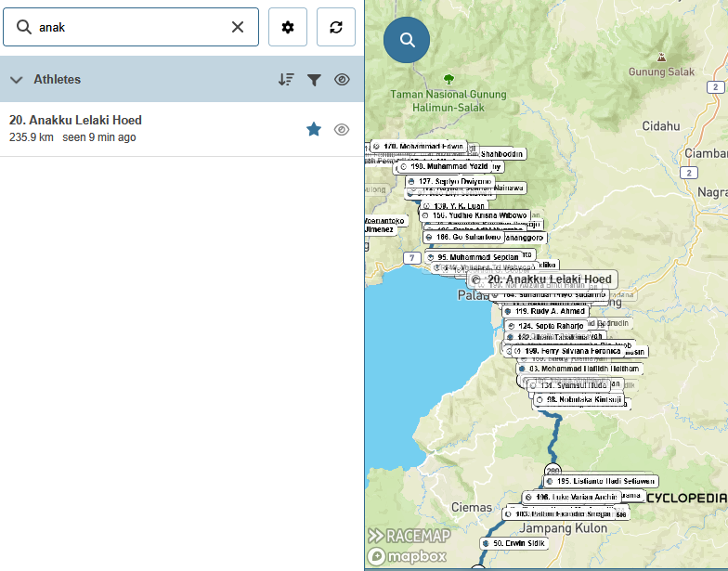Click the Gunung Salak mountain icon on the map

pyautogui.click(x=661, y=58)
